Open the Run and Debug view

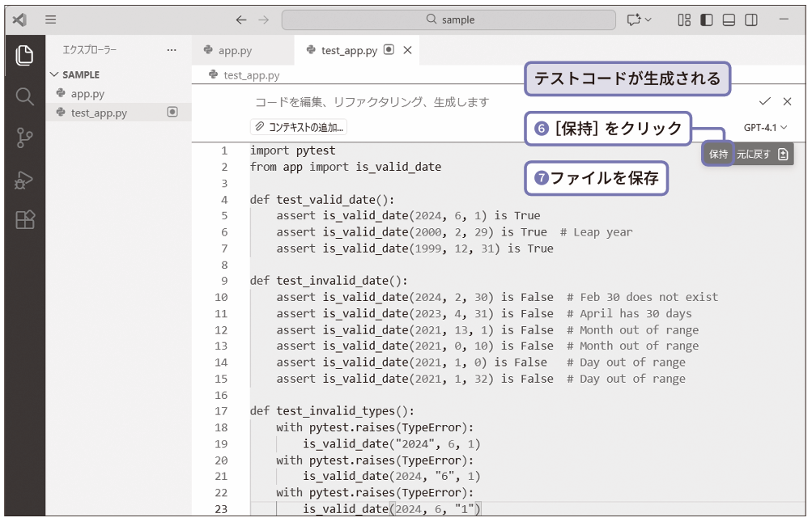pos(24,180)
